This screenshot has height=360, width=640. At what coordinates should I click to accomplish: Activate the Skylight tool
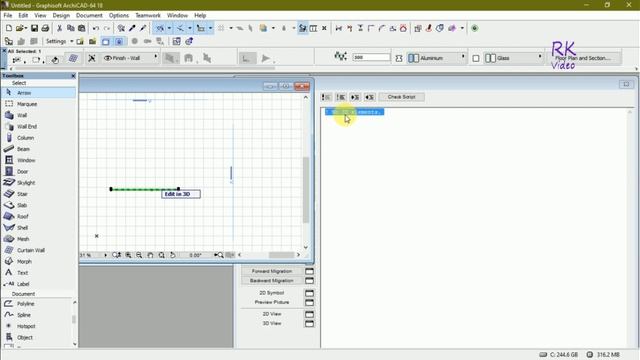(x=39, y=183)
